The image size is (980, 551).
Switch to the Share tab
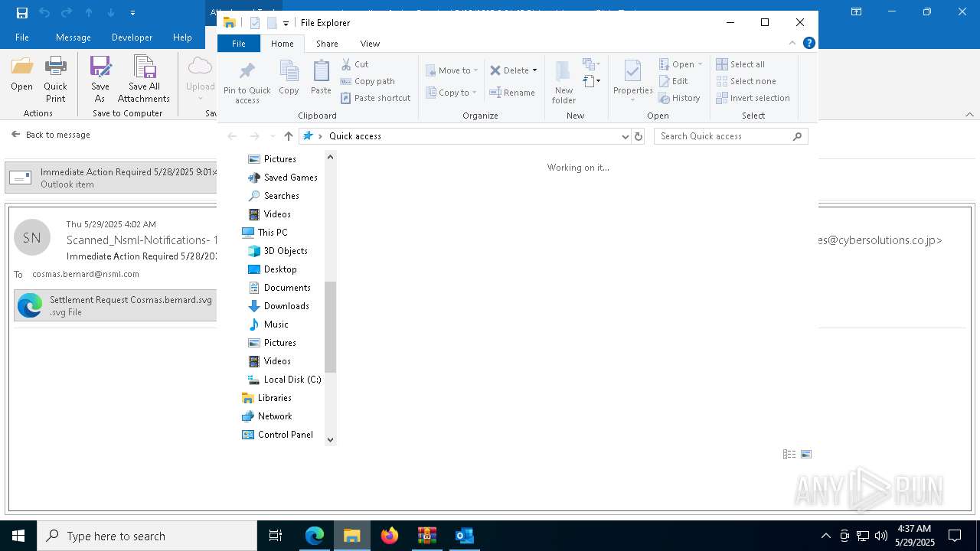pyautogui.click(x=327, y=44)
